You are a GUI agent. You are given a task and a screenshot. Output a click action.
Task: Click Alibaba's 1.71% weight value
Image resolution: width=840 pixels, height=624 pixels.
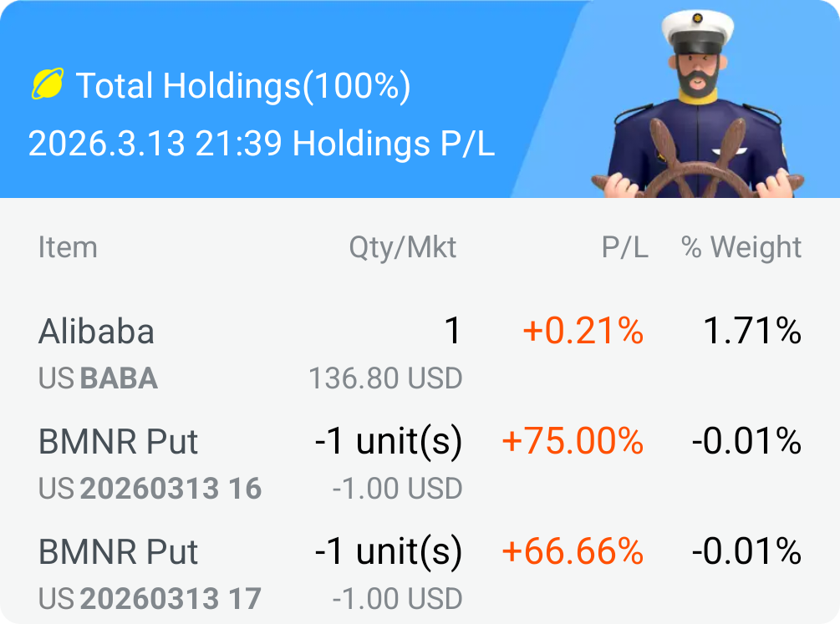[x=752, y=332]
